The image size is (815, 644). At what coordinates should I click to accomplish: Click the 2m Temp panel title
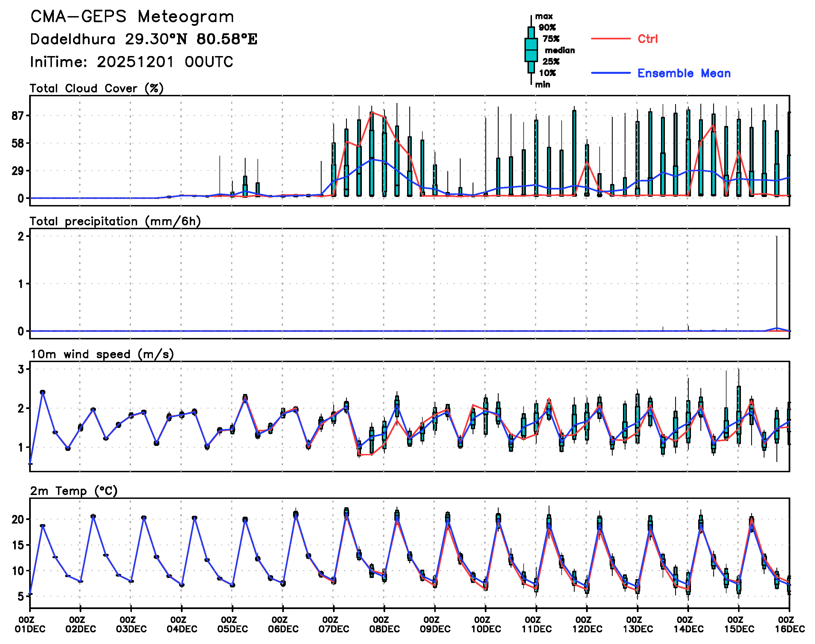tap(74, 491)
